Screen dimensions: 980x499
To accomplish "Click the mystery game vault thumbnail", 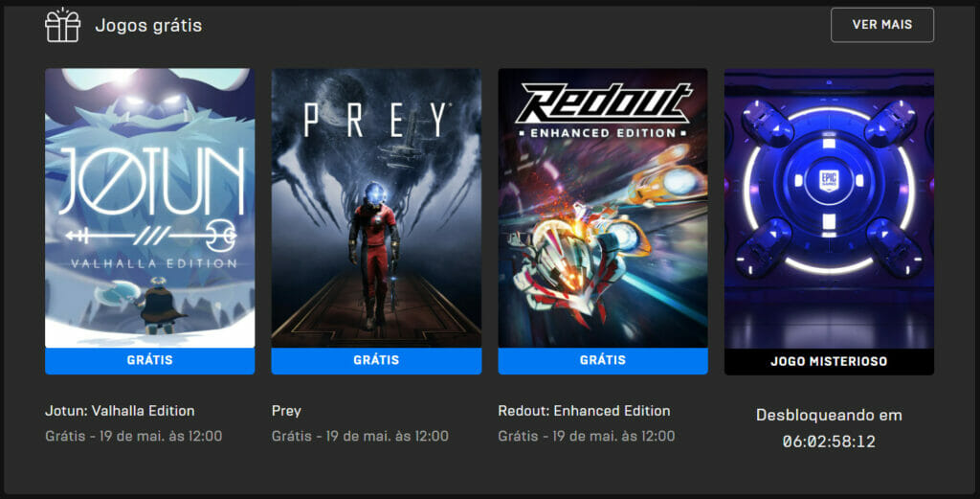I will (x=829, y=208).
